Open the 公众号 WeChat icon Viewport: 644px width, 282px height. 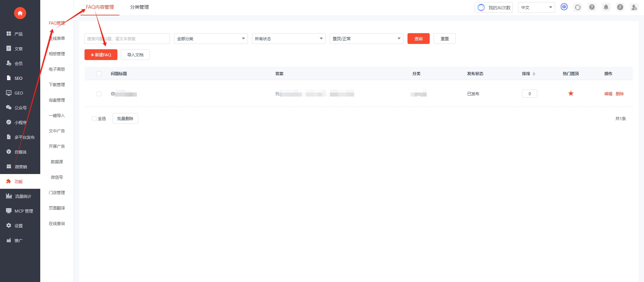(9, 108)
